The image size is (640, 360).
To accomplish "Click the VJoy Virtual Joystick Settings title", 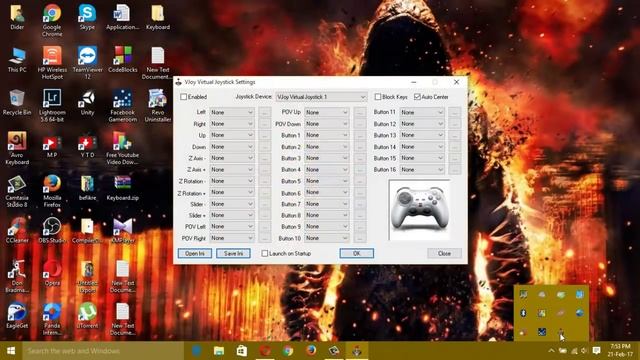I will pos(220,82).
